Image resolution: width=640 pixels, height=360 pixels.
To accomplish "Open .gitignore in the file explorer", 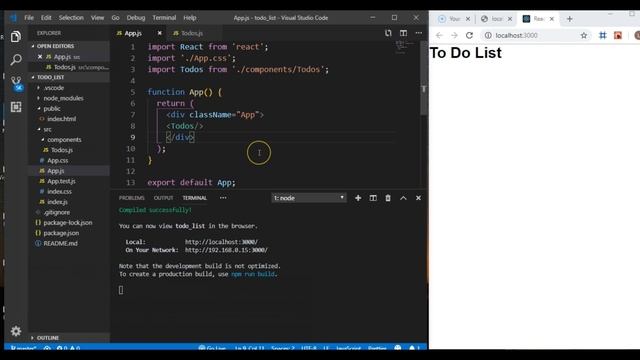I will click(x=57, y=212).
